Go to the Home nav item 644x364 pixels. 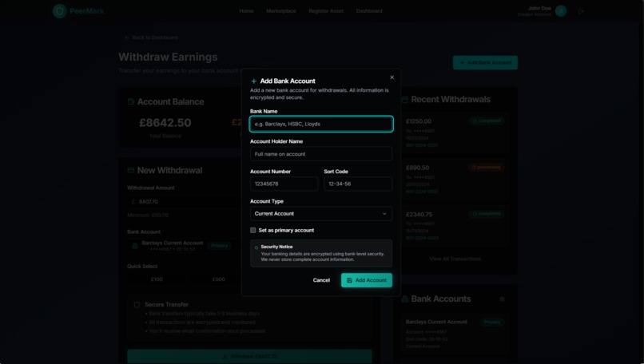246,11
